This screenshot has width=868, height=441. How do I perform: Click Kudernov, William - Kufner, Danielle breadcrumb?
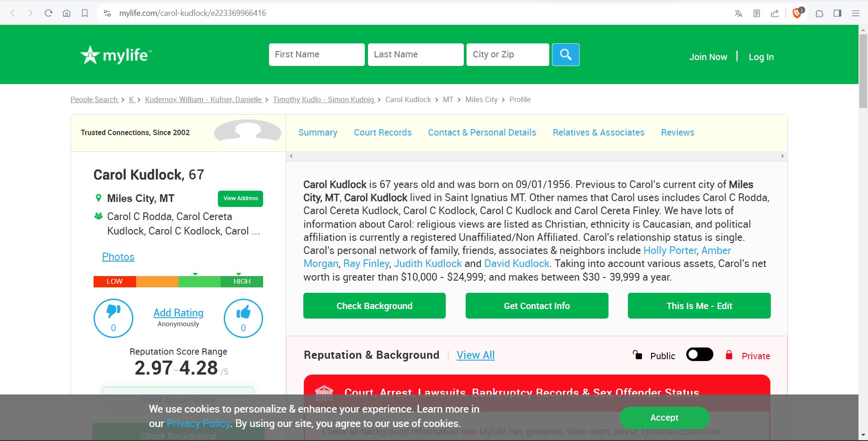coord(203,99)
